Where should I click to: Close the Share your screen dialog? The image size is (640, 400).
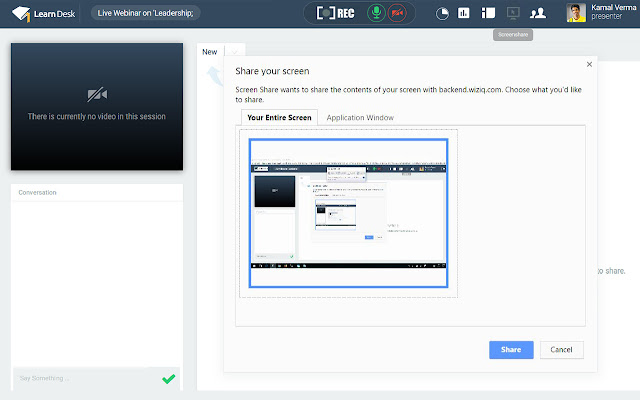589,64
